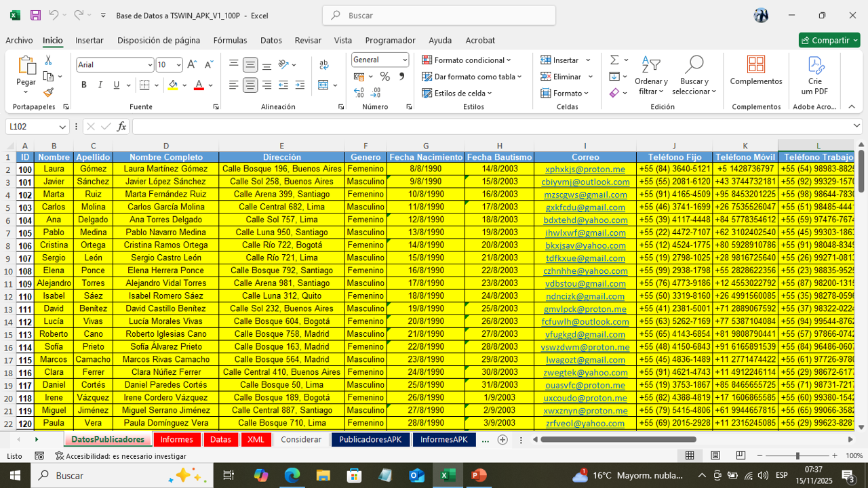Open the Windows Start menu
Viewport: 868px width, 488px height.
(x=15, y=476)
